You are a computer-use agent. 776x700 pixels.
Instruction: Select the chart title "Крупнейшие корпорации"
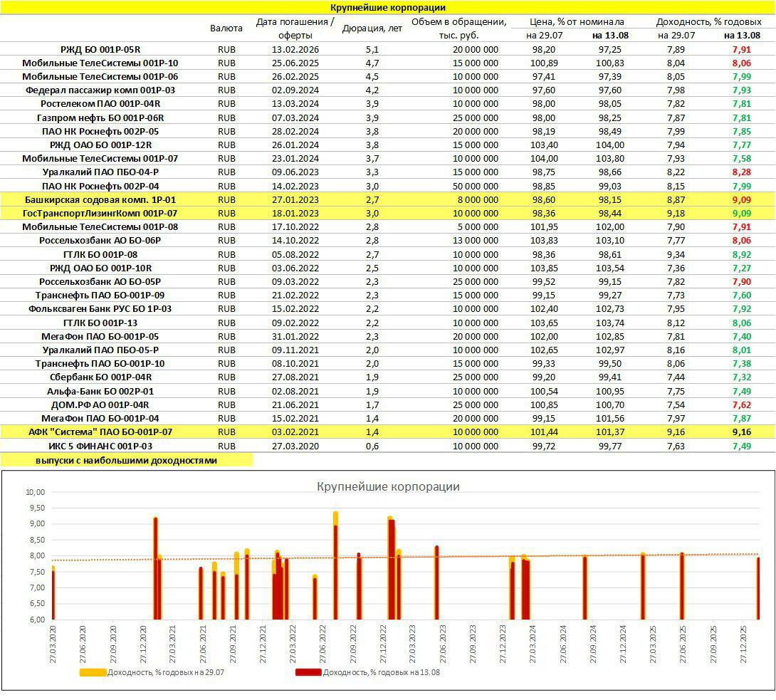[x=388, y=487]
